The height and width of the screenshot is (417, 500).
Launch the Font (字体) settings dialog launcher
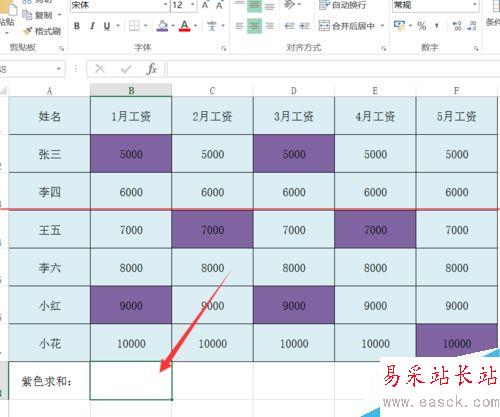coord(224,48)
